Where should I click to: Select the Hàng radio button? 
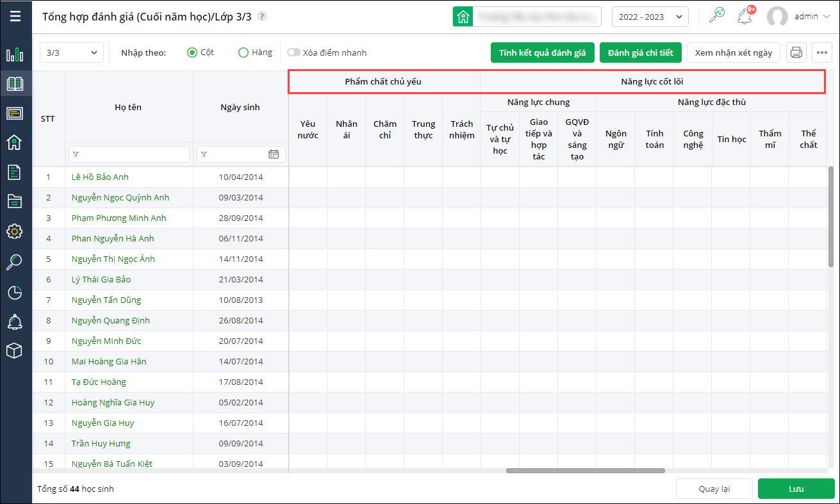click(x=243, y=53)
